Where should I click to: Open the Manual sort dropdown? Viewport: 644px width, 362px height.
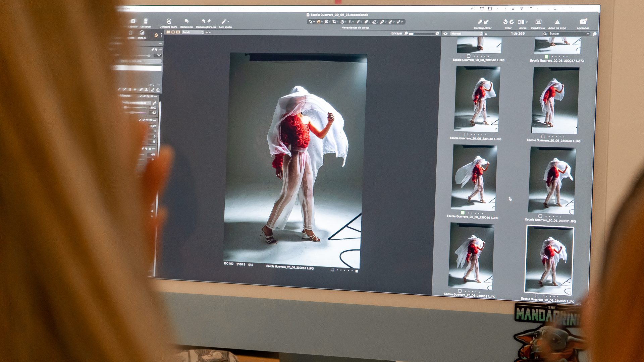pyautogui.click(x=467, y=34)
